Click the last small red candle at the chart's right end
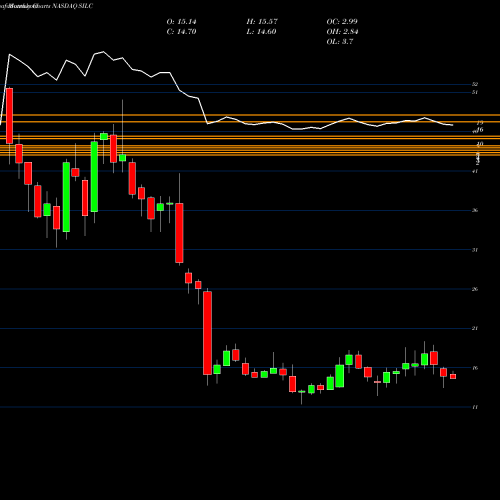 tap(453, 376)
